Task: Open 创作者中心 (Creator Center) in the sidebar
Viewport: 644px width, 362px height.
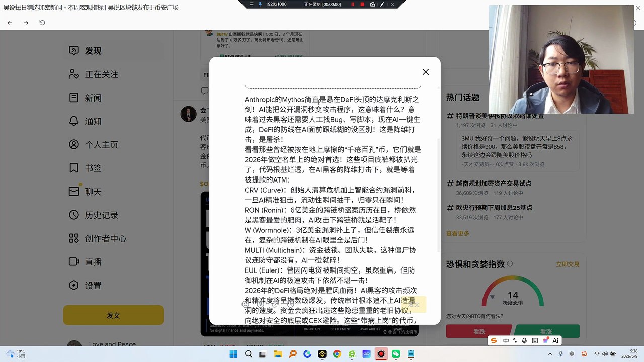Action: (x=113, y=238)
